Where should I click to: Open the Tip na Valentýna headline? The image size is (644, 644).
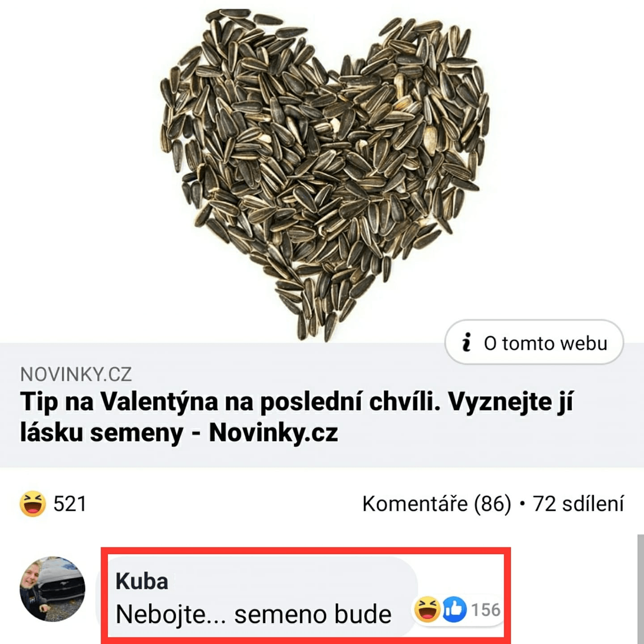click(x=296, y=417)
